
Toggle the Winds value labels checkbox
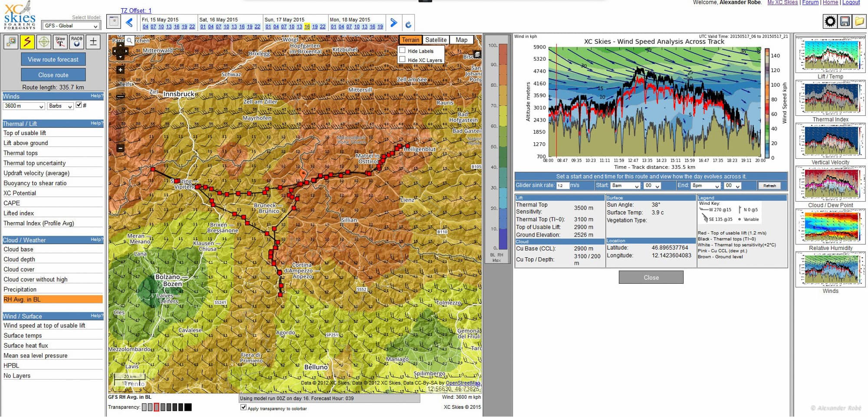click(79, 105)
